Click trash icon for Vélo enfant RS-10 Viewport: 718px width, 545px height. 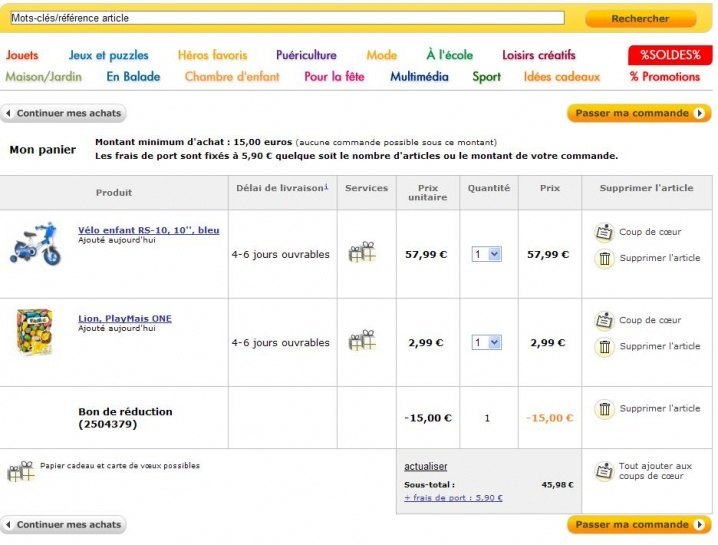coord(604,259)
